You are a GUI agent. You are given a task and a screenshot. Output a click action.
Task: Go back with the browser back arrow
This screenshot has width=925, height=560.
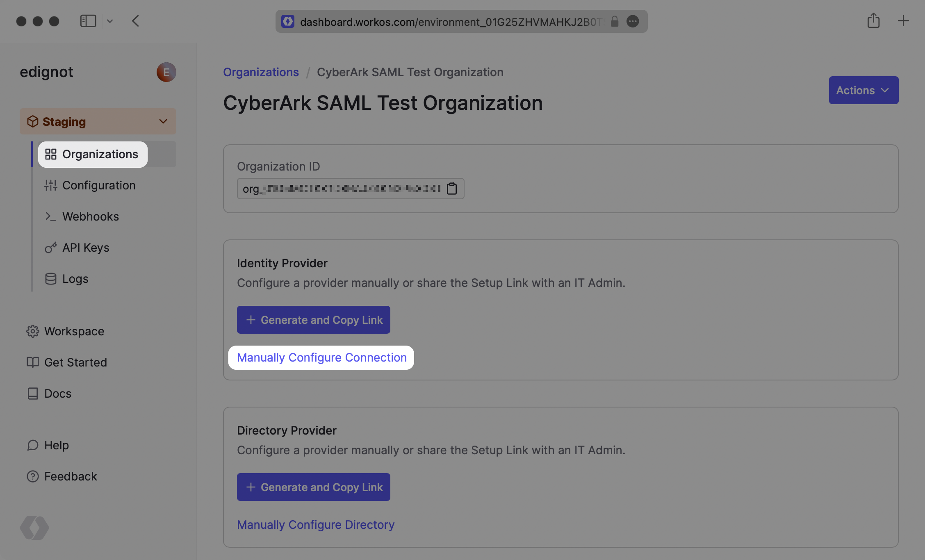point(136,21)
